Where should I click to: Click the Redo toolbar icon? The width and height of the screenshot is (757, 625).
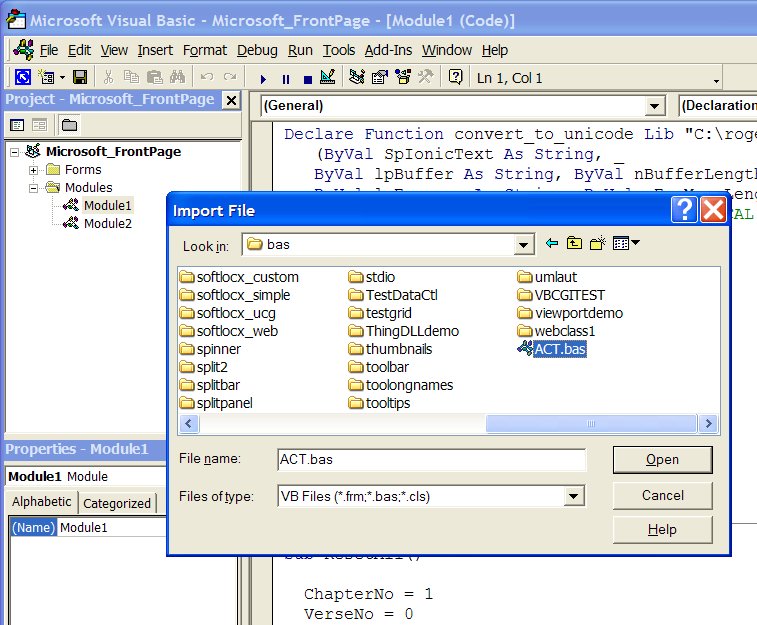pyautogui.click(x=230, y=77)
